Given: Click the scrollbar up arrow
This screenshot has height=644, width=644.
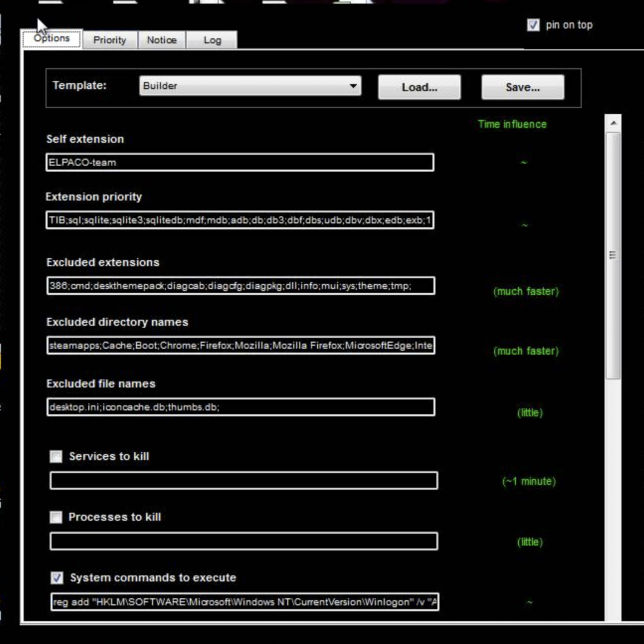Looking at the screenshot, I should coord(613,123).
